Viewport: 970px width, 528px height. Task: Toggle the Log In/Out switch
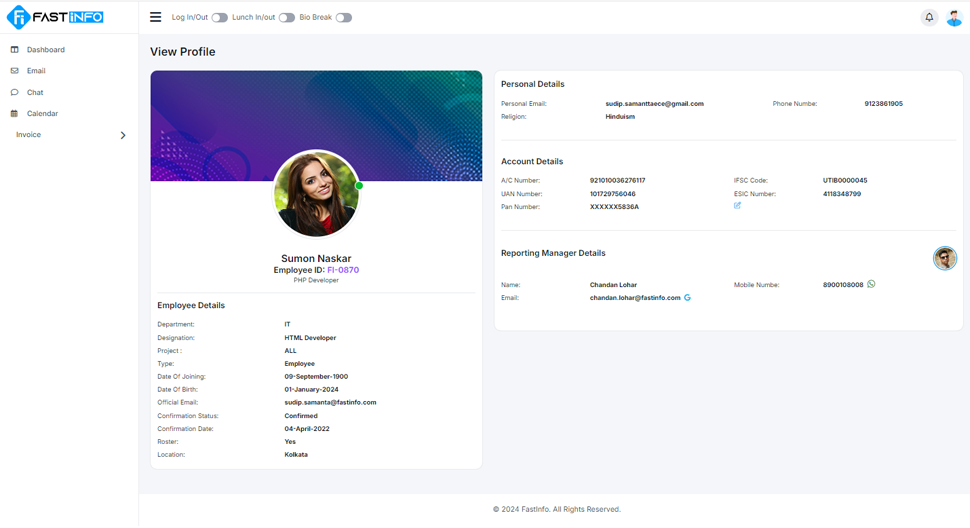point(219,18)
